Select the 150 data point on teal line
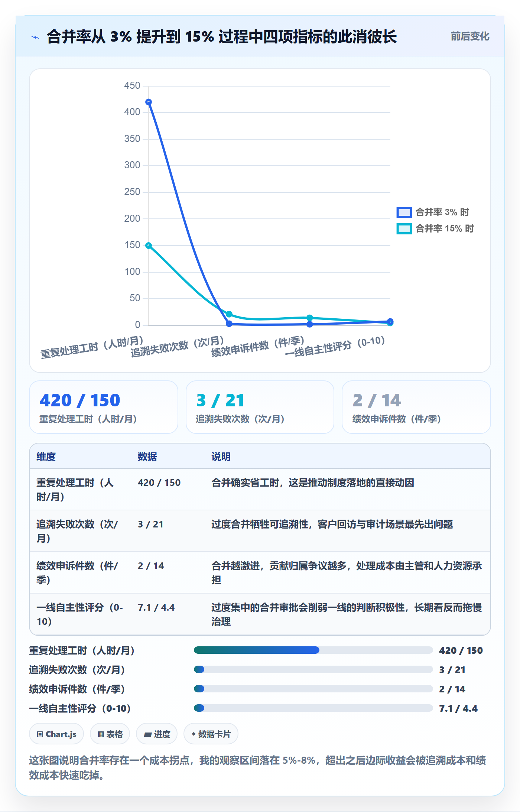520x812 pixels. 149,246
